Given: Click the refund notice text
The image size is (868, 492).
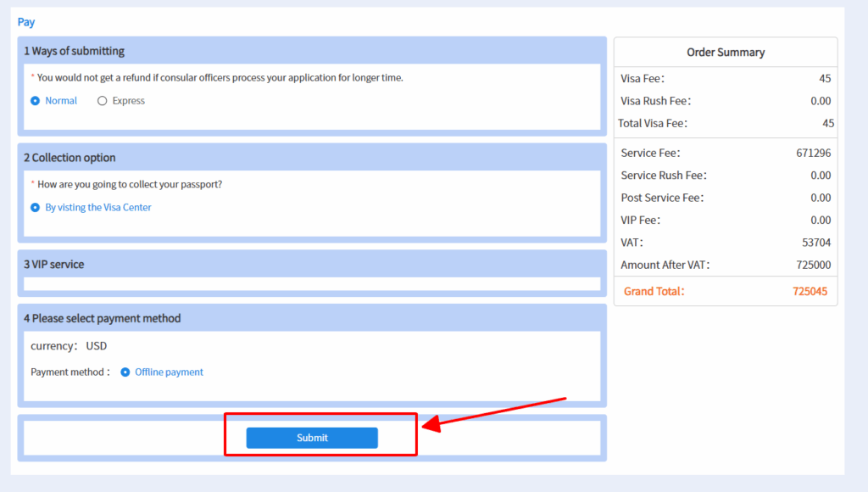Looking at the screenshot, I should click(x=220, y=78).
